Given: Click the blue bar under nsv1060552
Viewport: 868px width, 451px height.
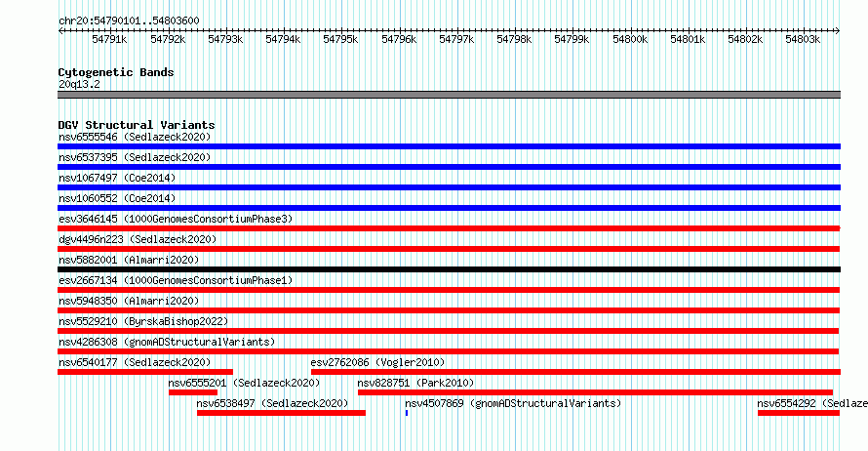Looking at the screenshot, I should [x=449, y=208].
